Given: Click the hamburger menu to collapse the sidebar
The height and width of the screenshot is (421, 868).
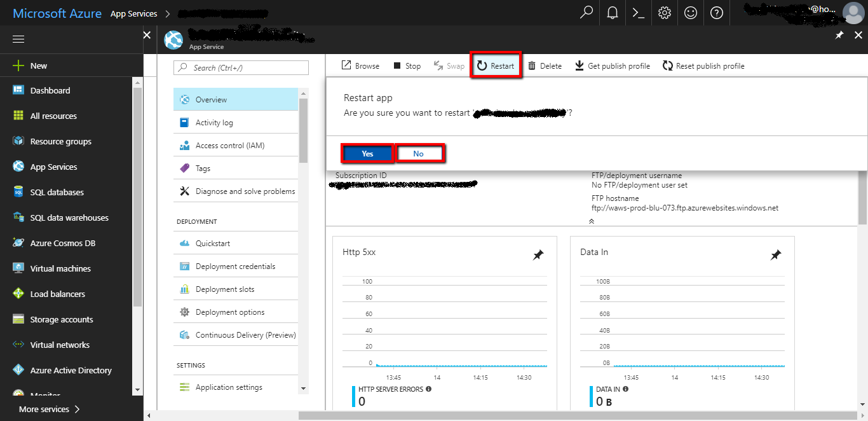Looking at the screenshot, I should click(x=18, y=39).
